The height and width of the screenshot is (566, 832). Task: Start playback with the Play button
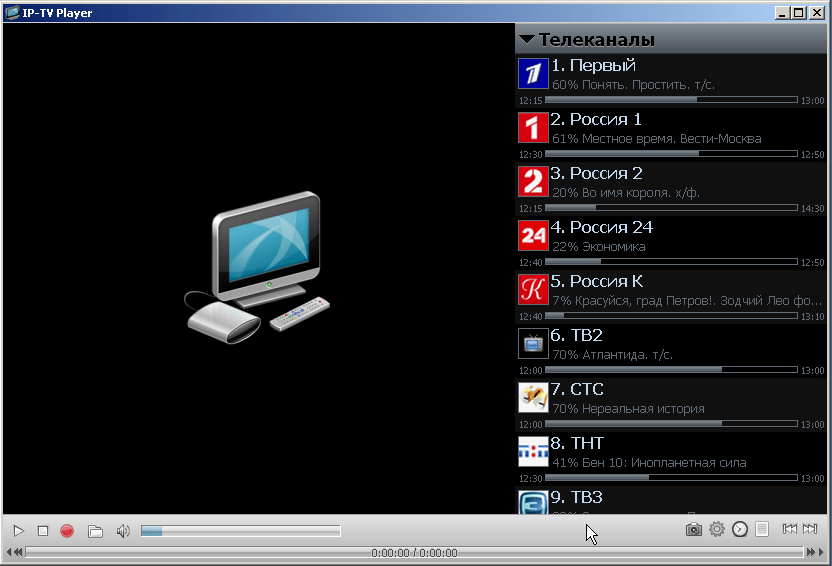(19, 530)
